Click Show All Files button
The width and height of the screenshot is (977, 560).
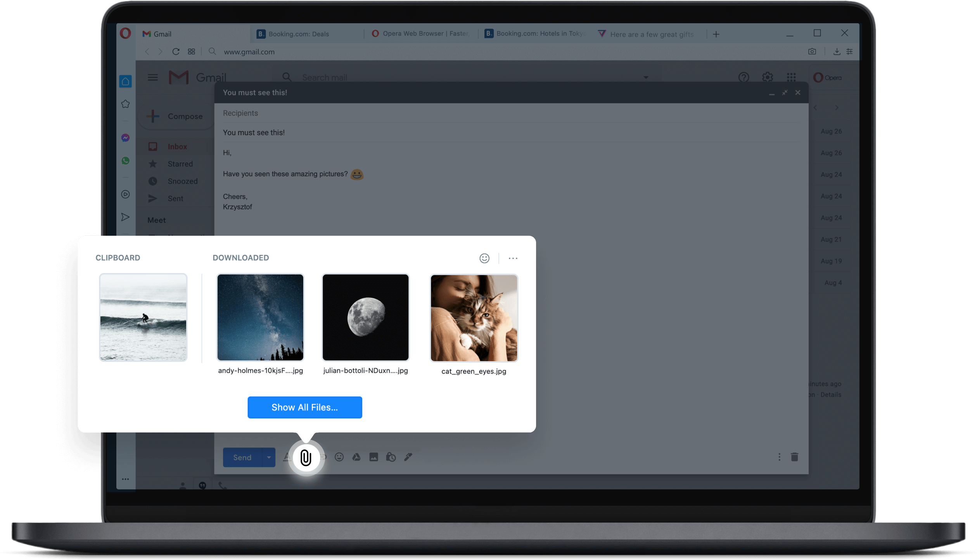point(304,407)
